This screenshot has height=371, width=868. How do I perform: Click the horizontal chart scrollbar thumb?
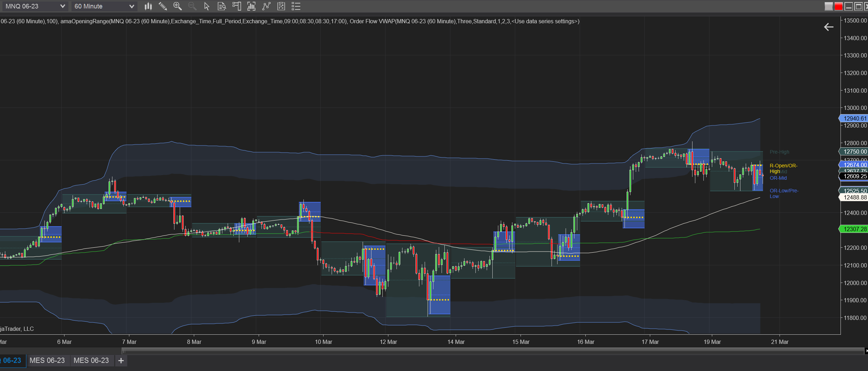pos(493,351)
